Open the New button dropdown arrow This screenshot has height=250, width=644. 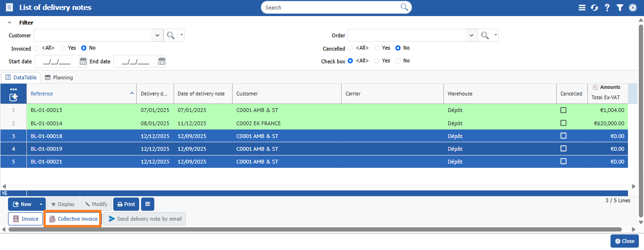41,204
